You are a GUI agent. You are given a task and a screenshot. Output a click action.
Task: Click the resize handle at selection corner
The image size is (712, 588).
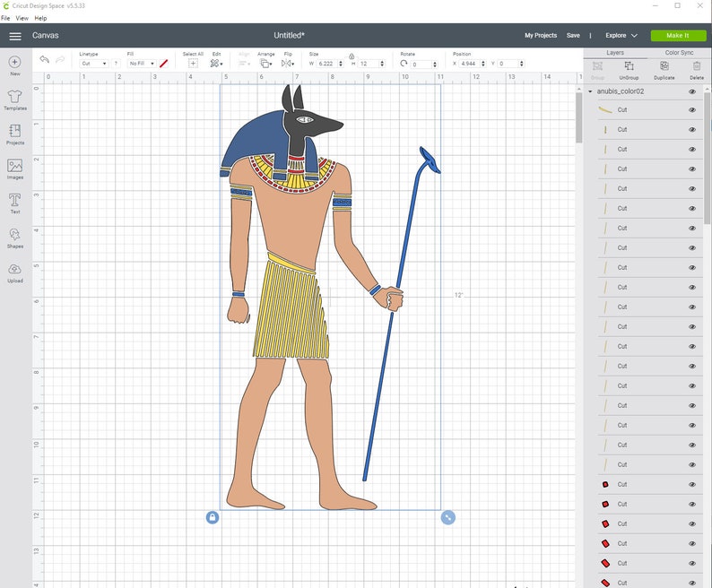(447, 517)
